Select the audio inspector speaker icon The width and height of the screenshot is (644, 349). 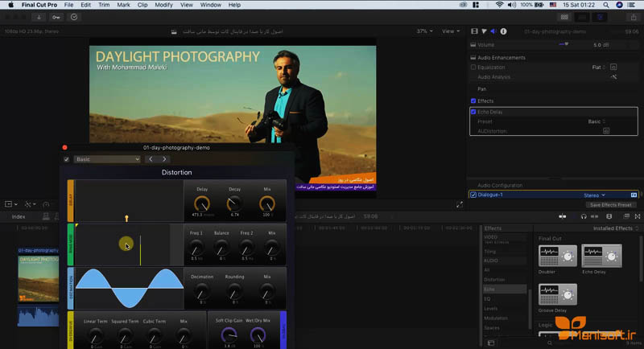coord(493,31)
